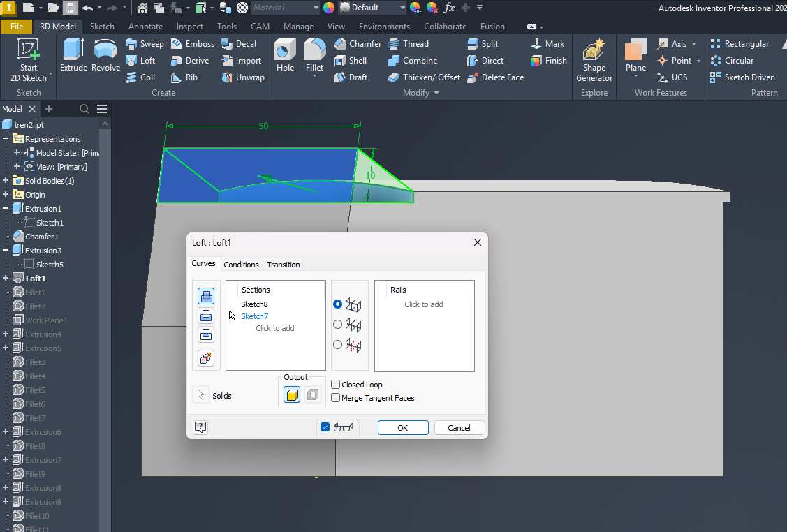Cancel the Loft dialog
Screen dimensions: 787x532
459,427
